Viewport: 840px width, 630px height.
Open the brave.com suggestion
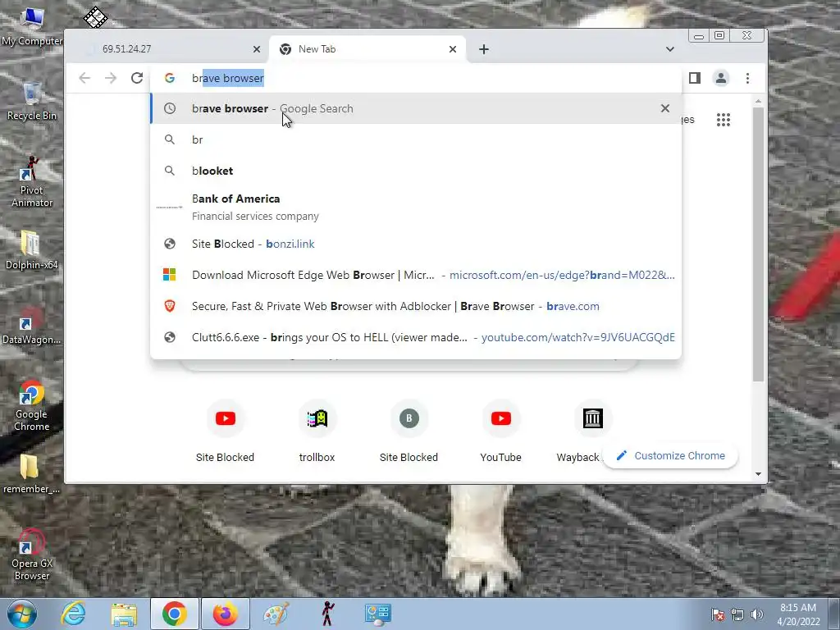pyautogui.click(x=416, y=307)
